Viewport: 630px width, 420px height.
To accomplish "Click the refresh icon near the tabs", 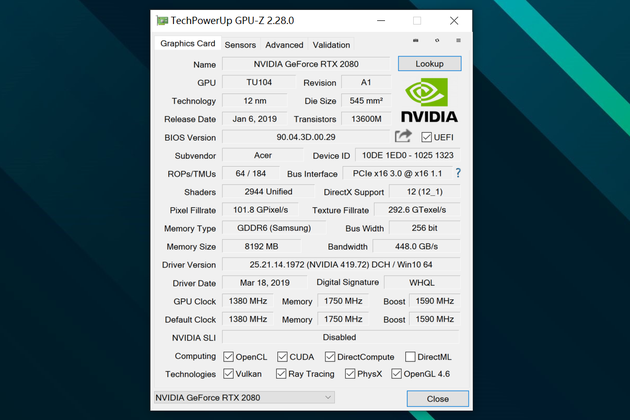I will coord(437,40).
